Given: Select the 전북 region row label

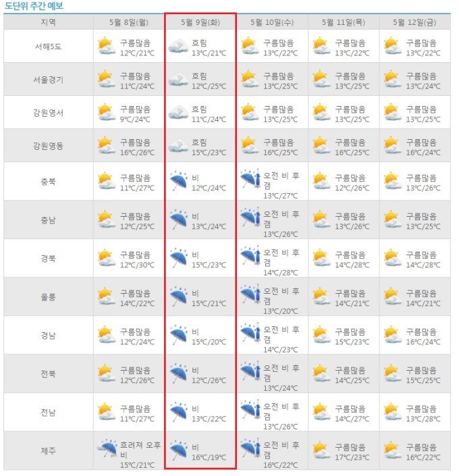Looking at the screenshot, I should (49, 374).
